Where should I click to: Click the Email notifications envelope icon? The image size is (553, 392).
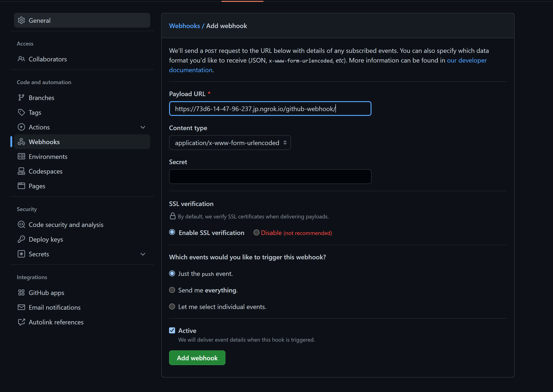(x=21, y=307)
